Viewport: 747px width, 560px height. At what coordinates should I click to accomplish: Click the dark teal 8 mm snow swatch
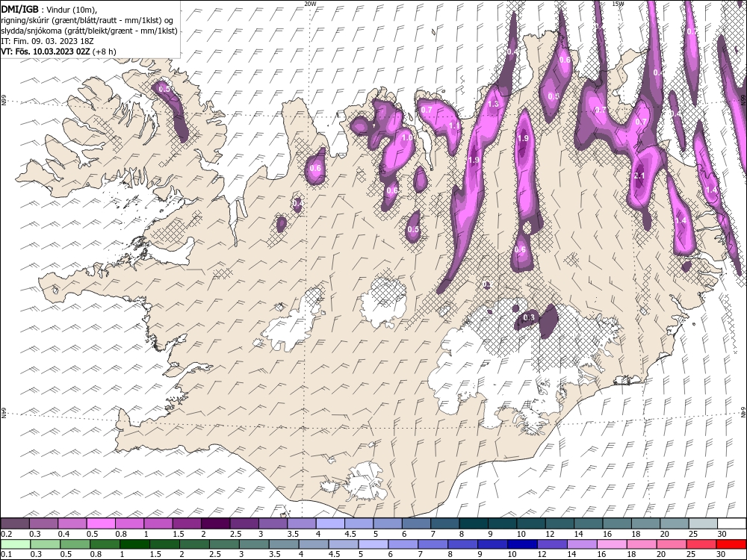coord(474,523)
